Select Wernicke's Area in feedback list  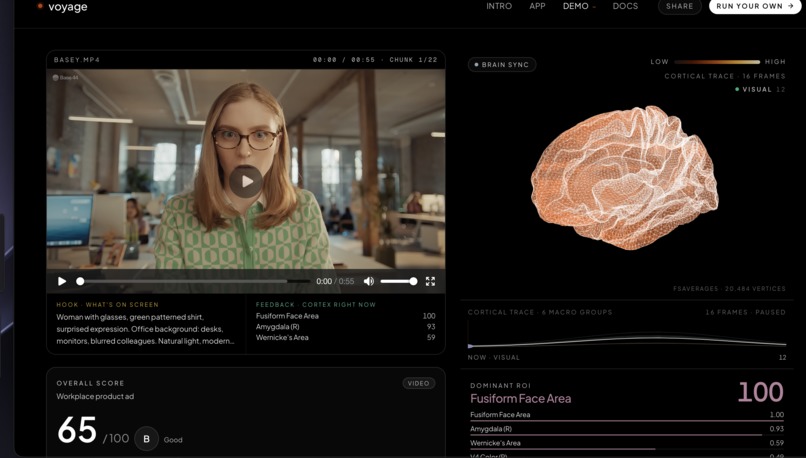coord(345,338)
